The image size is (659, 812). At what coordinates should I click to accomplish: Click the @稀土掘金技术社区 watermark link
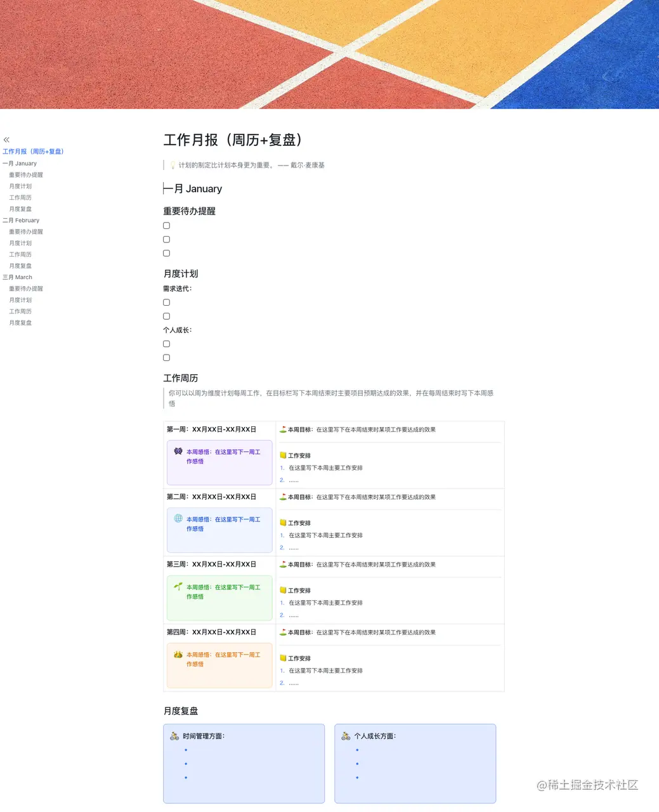tap(587, 785)
